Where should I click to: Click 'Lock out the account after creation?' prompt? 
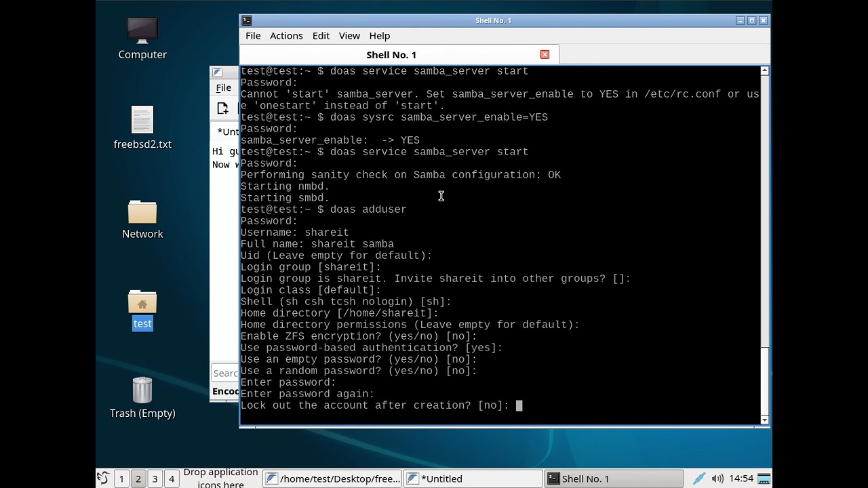click(x=374, y=405)
